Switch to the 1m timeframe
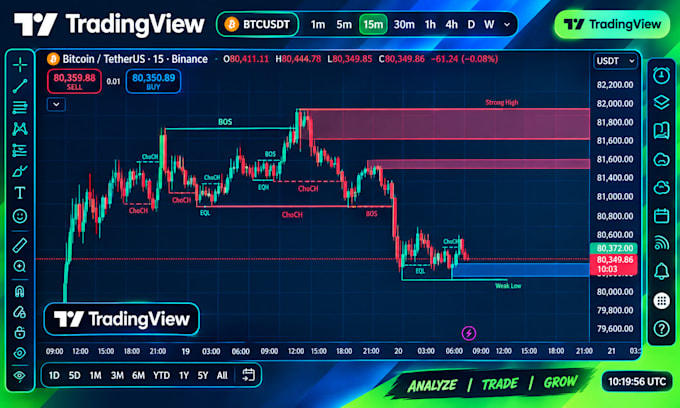The height and width of the screenshot is (408, 680). [318, 25]
